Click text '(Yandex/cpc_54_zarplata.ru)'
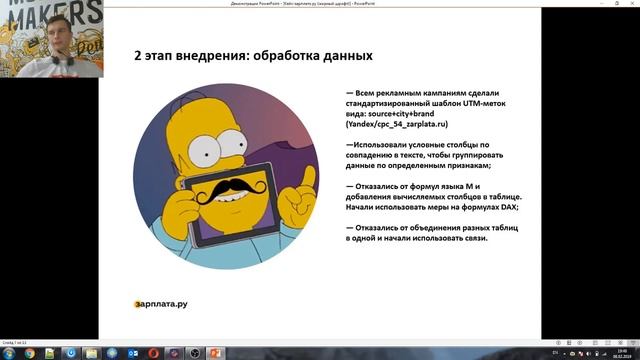Screen dimensions: 640x360 pos(397,124)
